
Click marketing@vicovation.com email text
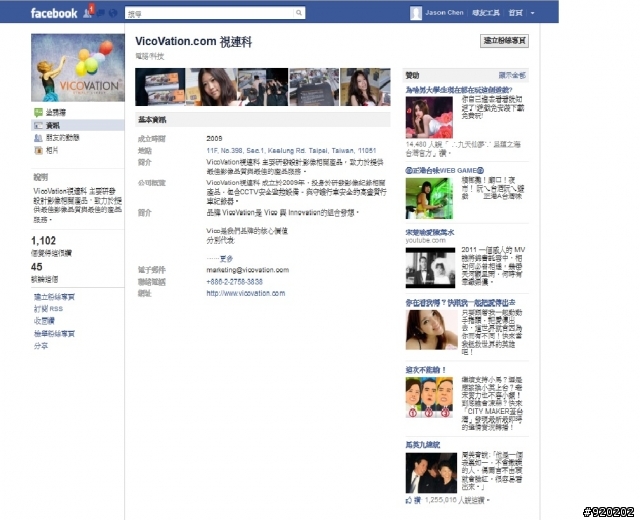pos(247,270)
